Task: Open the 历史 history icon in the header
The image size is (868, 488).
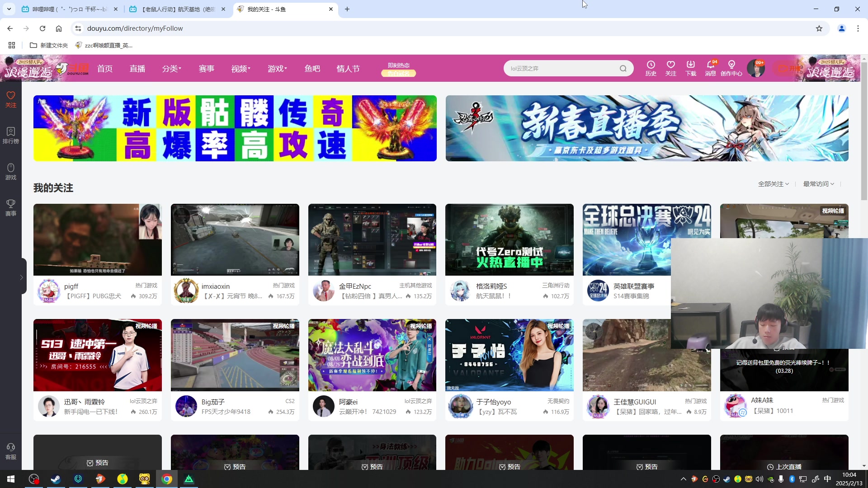Action: click(651, 68)
